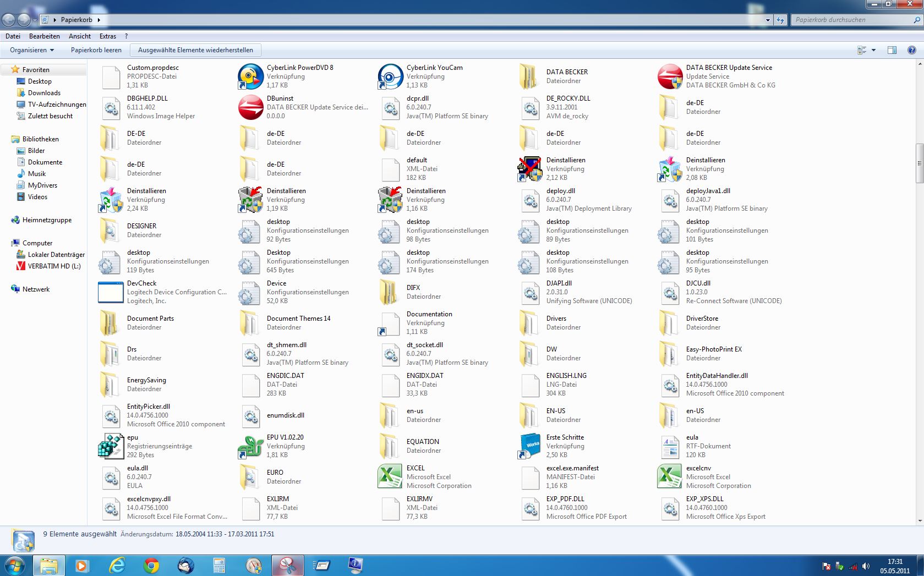Viewport: 924px width, 576px height.
Task: Select the CyberLink PowerDVD 8 shortcut icon
Action: tap(250, 76)
